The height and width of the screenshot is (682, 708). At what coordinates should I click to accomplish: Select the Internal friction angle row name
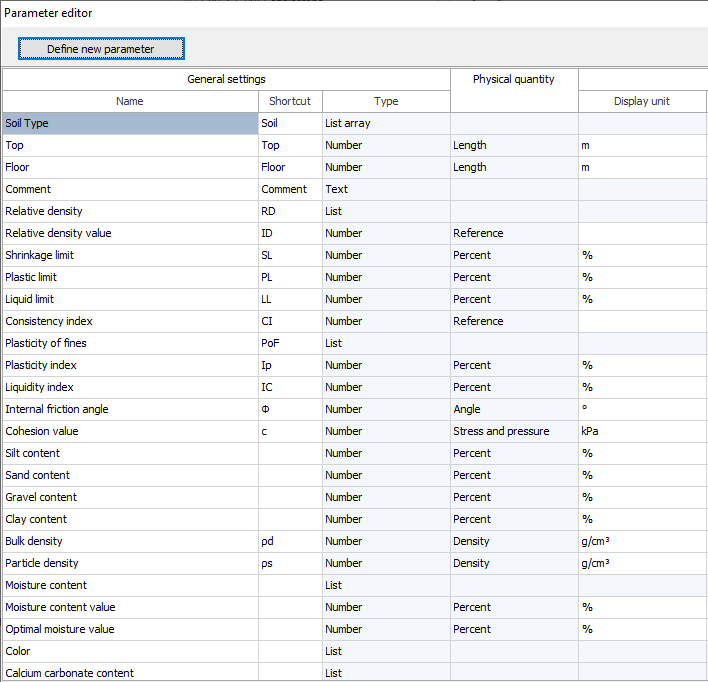(x=130, y=409)
